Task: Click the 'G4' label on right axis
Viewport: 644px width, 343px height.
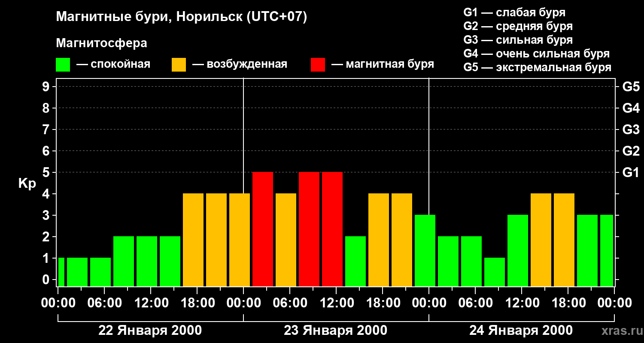Action: tap(631, 108)
